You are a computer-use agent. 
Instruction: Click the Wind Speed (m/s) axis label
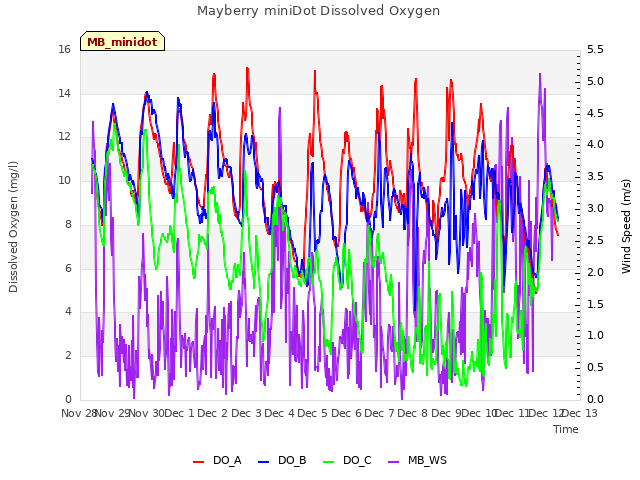tap(626, 226)
